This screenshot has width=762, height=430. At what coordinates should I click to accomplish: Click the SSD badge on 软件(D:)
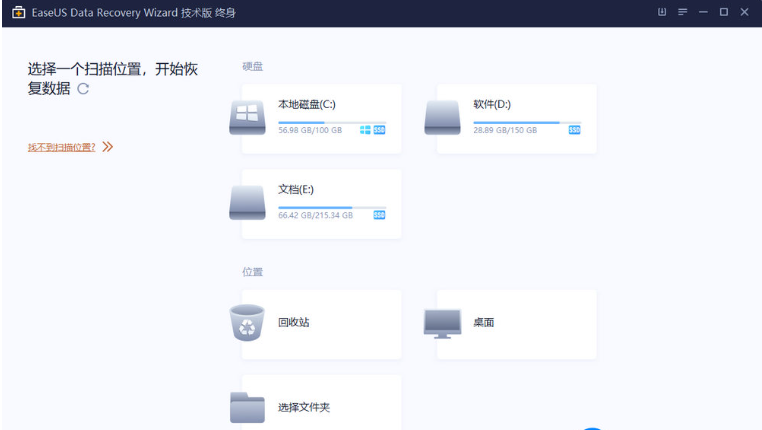(574, 130)
